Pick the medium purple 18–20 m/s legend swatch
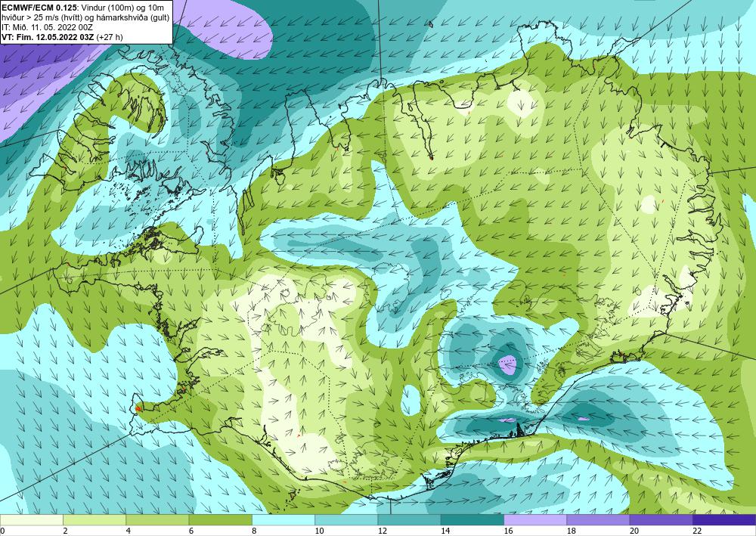756x536 pixels. tap(598, 520)
